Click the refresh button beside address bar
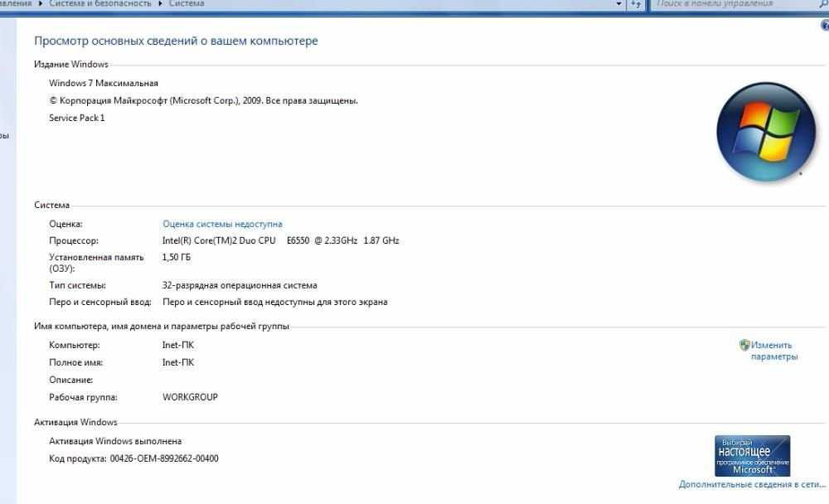The height and width of the screenshot is (504, 829). coord(636,4)
